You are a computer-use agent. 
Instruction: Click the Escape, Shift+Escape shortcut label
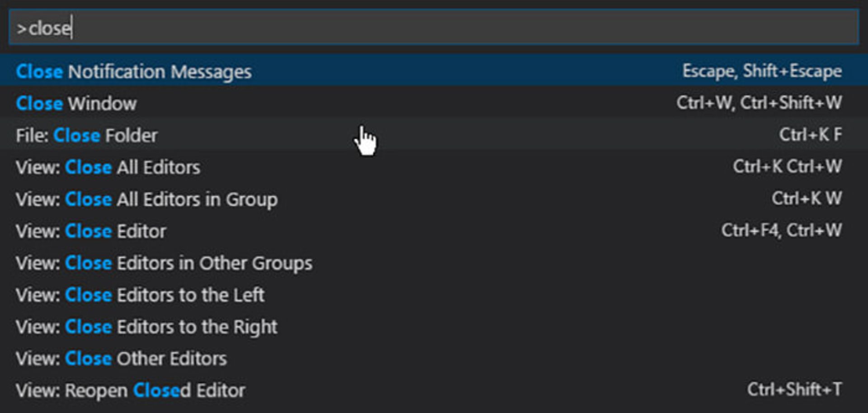(762, 71)
